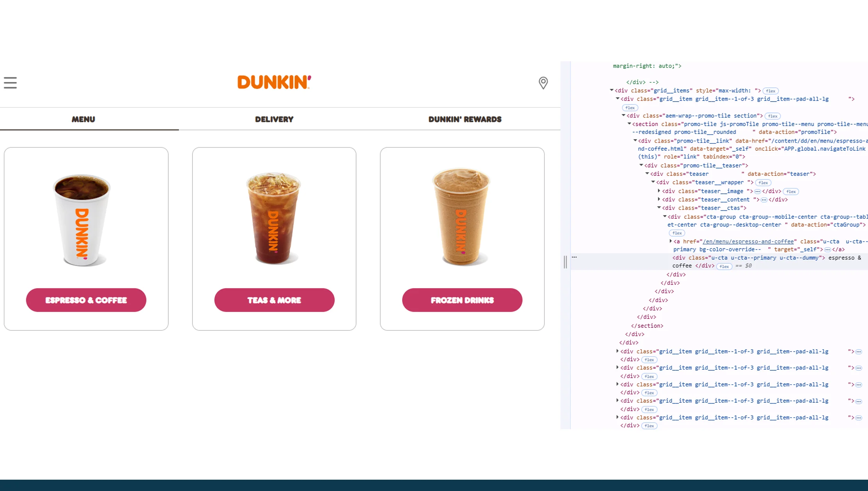Click the frozen drink cup image

click(461, 217)
